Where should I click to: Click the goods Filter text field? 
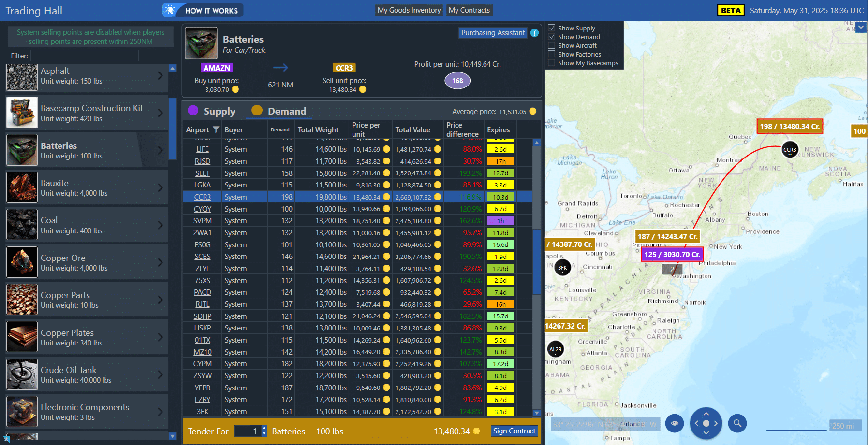85,56
